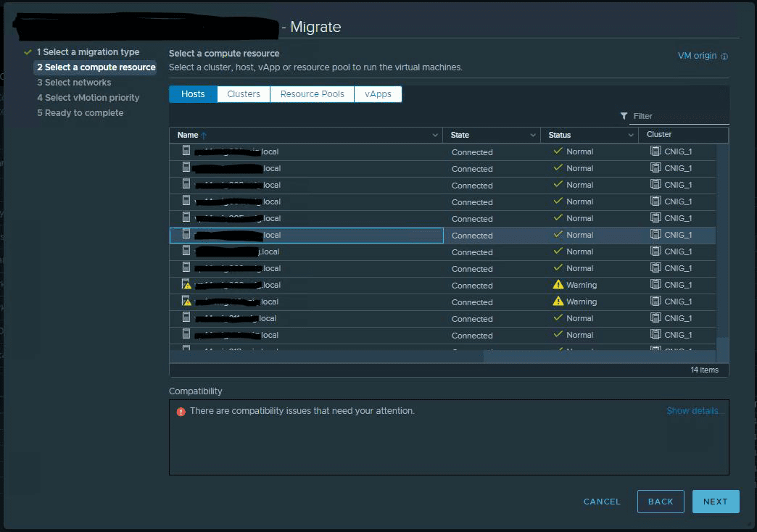This screenshot has height=532, width=757.
Task: Click the info icon beside VM origin
Action: [x=724, y=57]
